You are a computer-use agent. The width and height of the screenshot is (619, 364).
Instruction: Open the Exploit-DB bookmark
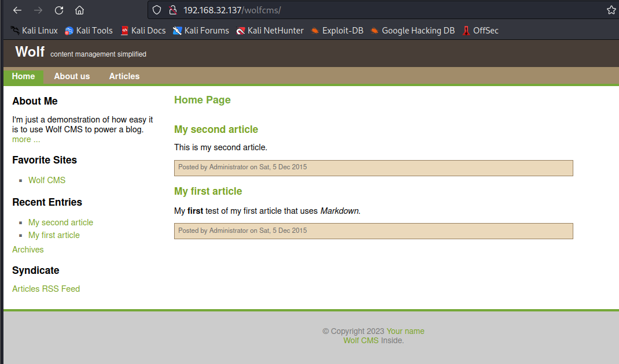337,31
